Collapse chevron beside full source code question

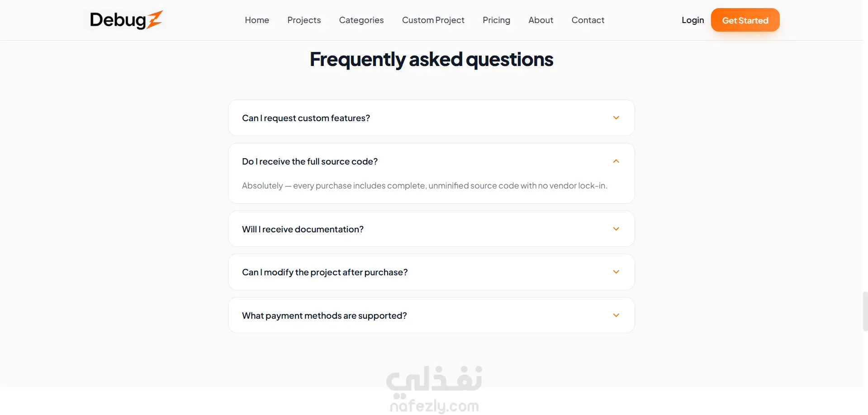pos(616,161)
